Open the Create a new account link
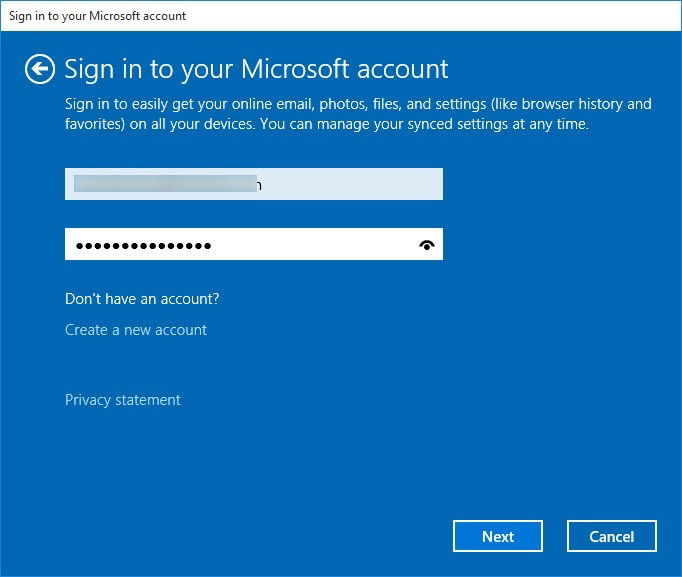The width and height of the screenshot is (682, 577). click(136, 330)
